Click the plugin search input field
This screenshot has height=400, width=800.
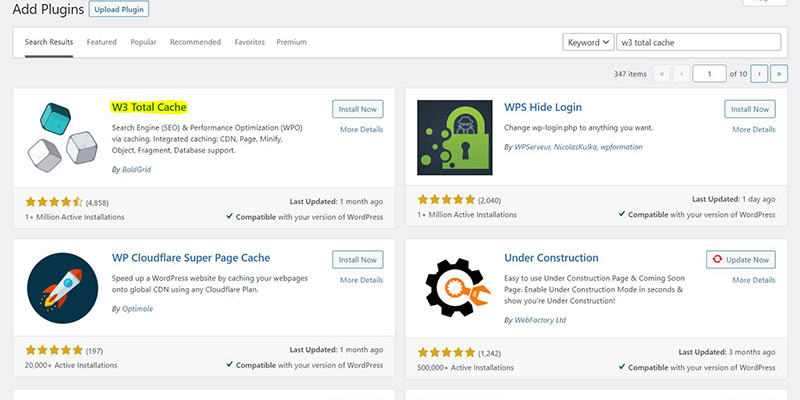click(x=698, y=42)
